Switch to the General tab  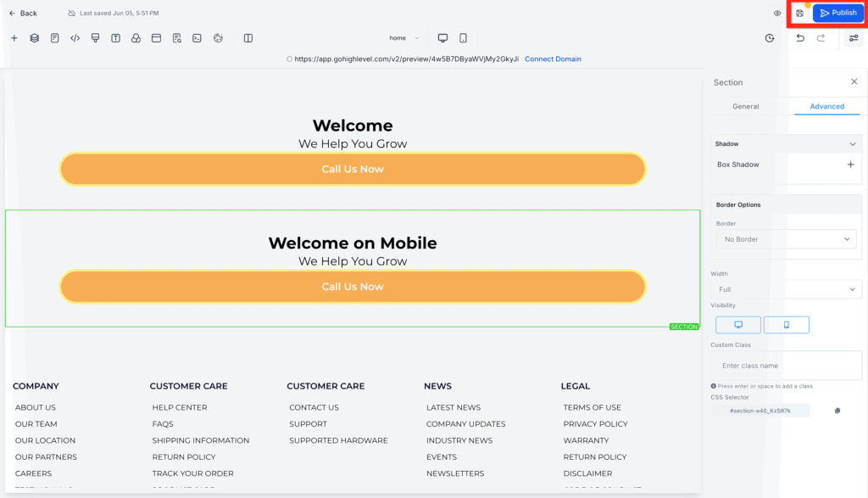[745, 106]
